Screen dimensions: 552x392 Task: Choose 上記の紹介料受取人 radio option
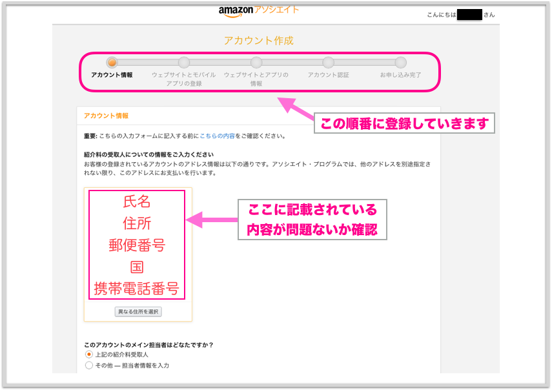[x=89, y=355]
